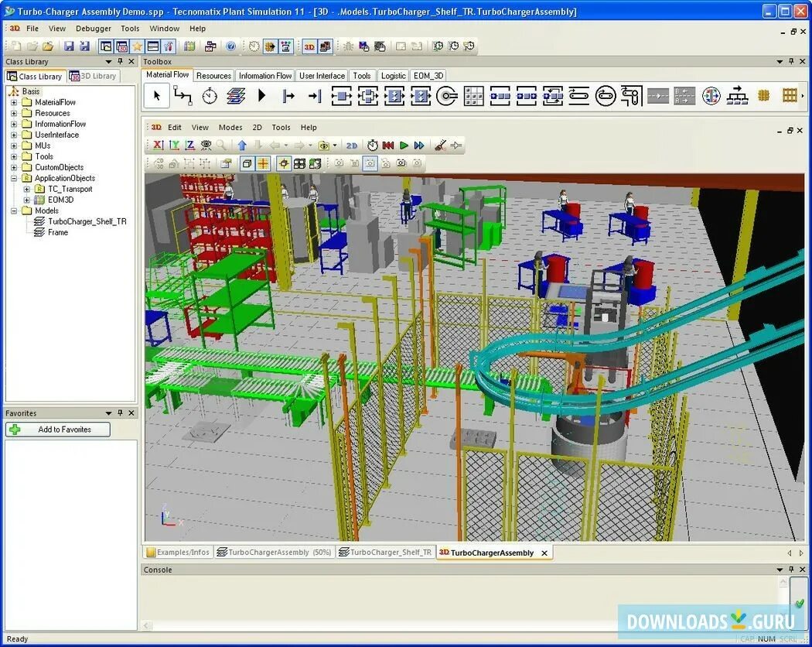The image size is (812, 647).
Task: Select the Connector tool in Toolbox
Action: [183, 96]
